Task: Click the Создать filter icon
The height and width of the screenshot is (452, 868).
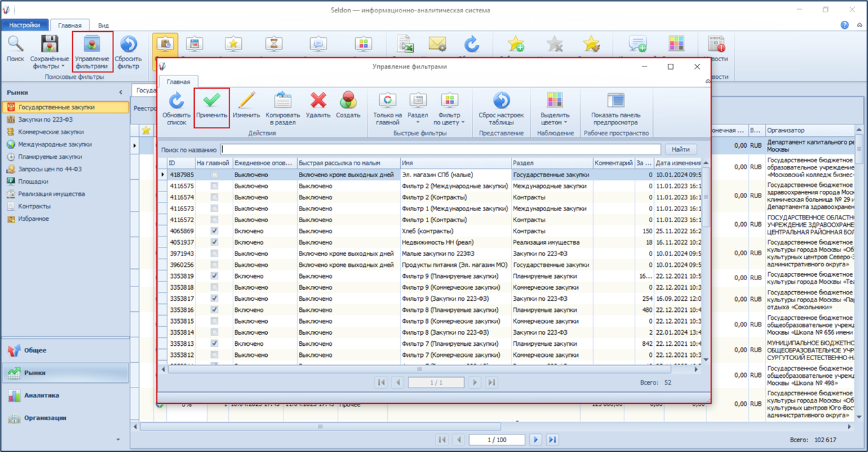Action: click(x=348, y=101)
